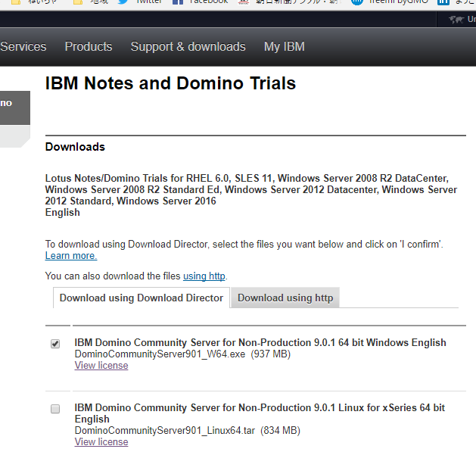Click the Downloads section heading
Screen dimensions: 476x449
coord(75,147)
